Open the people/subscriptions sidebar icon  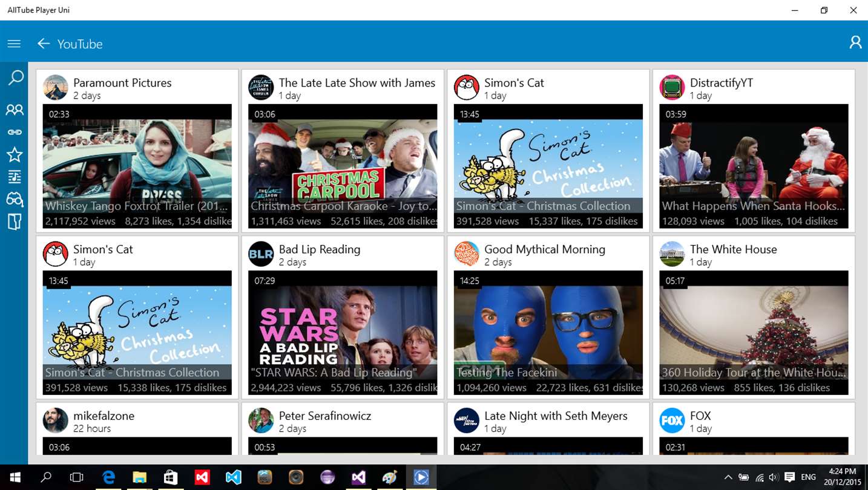pyautogui.click(x=15, y=109)
